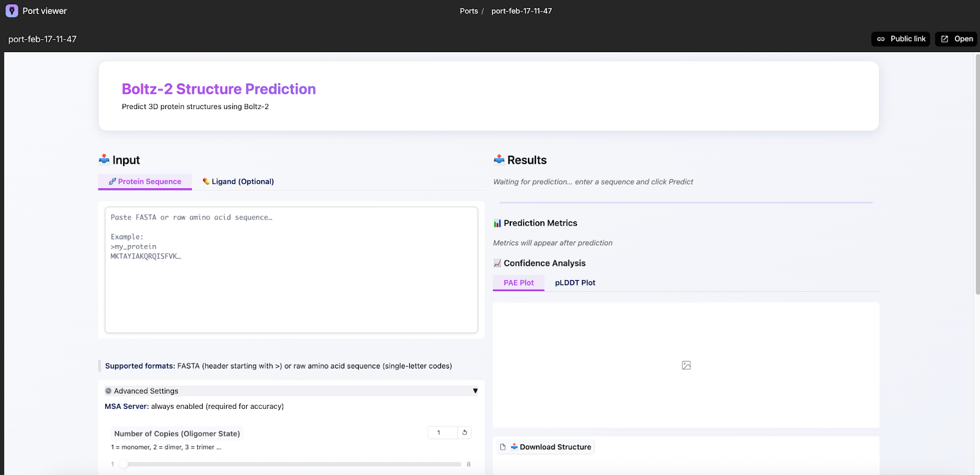Switch to the Protein Sequence tab
The width and height of the screenshot is (980, 475).
point(145,181)
